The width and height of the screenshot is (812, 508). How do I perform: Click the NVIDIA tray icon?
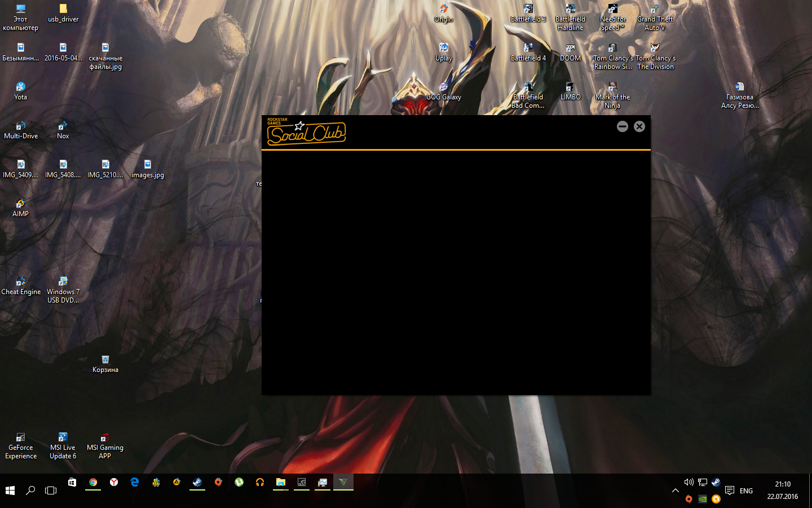pos(702,499)
